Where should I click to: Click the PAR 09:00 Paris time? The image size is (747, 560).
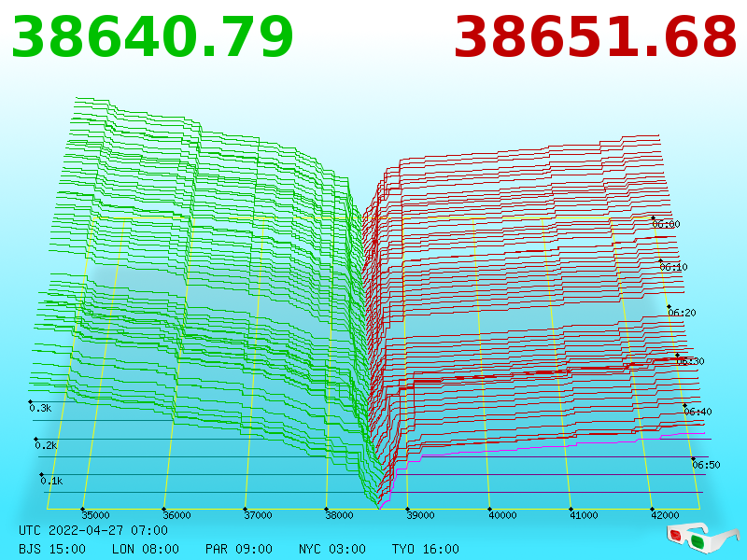coord(239,549)
